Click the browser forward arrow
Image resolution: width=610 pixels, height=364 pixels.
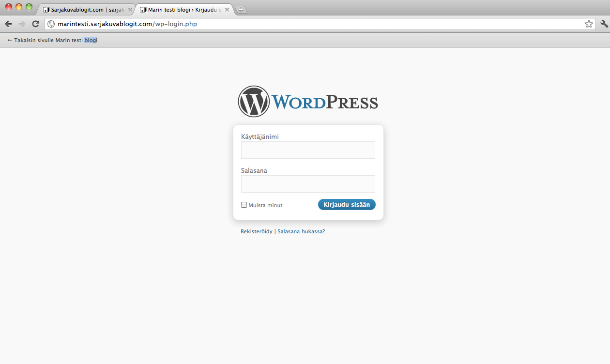click(22, 24)
